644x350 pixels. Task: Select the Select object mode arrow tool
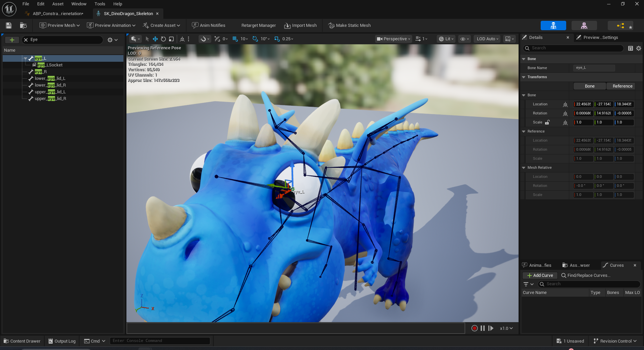[147, 39]
